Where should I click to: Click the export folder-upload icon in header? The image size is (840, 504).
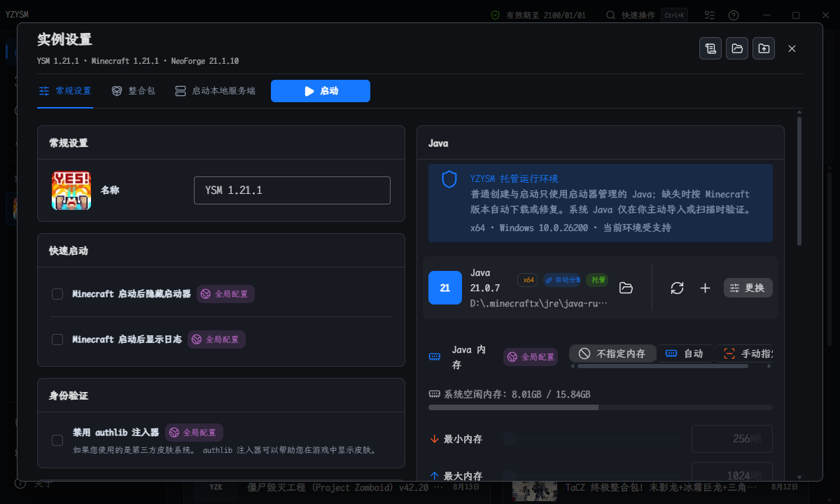[764, 48]
